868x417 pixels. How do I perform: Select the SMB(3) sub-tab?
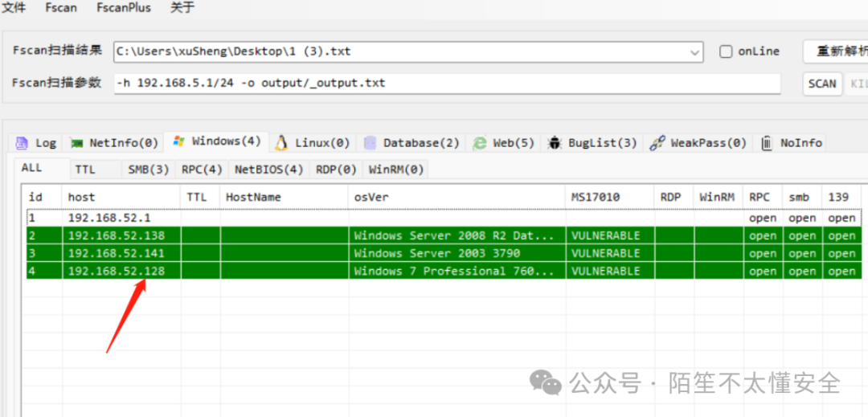tap(149, 170)
